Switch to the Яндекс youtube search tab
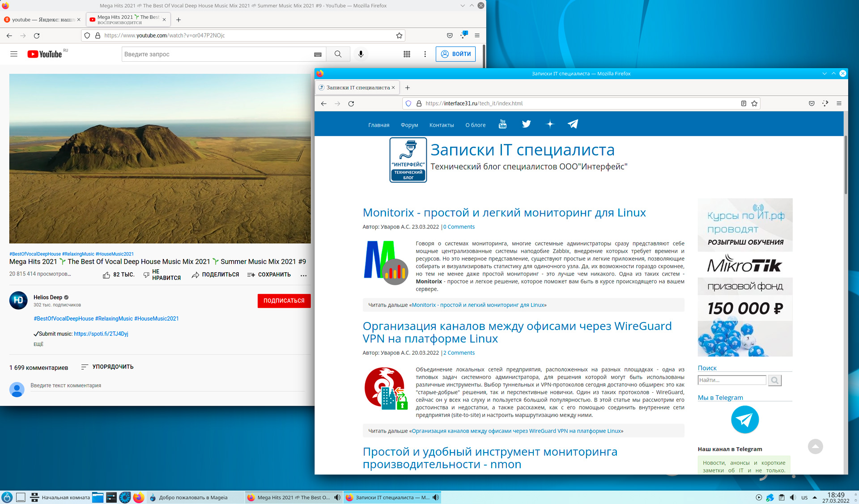The height and width of the screenshot is (504, 859). [40, 20]
